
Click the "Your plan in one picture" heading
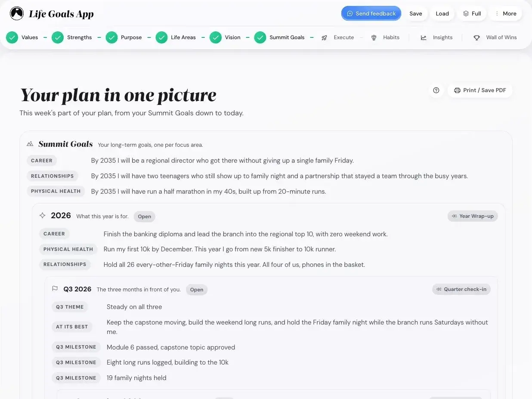pos(118,95)
